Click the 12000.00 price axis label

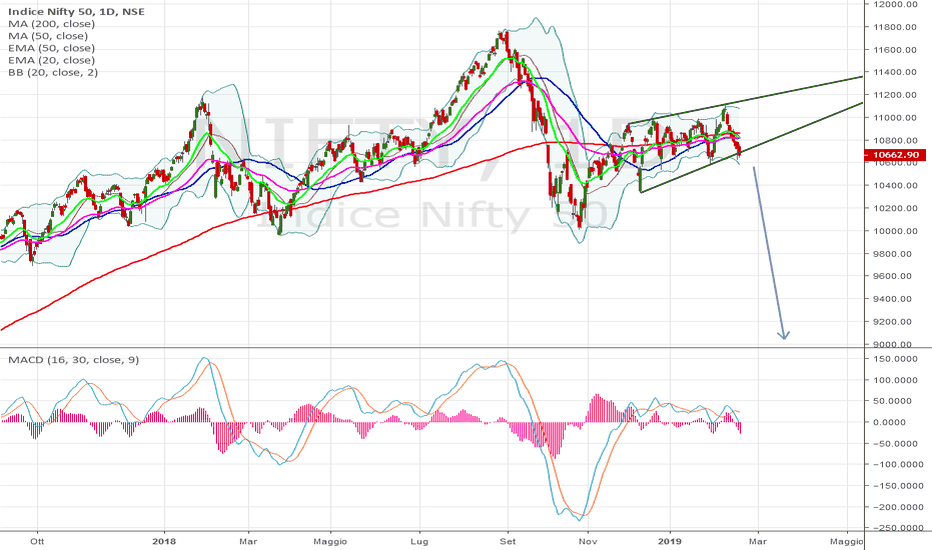pyautogui.click(x=895, y=4)
